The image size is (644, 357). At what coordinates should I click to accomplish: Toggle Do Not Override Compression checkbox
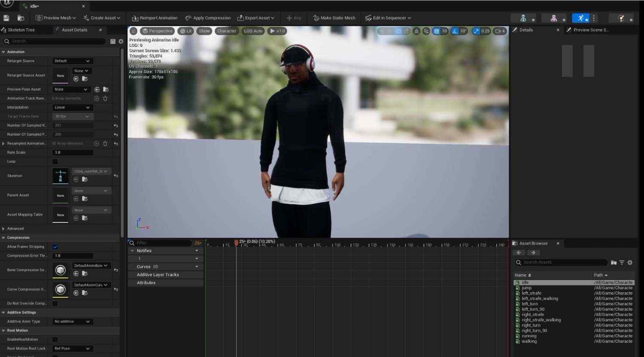55,303
